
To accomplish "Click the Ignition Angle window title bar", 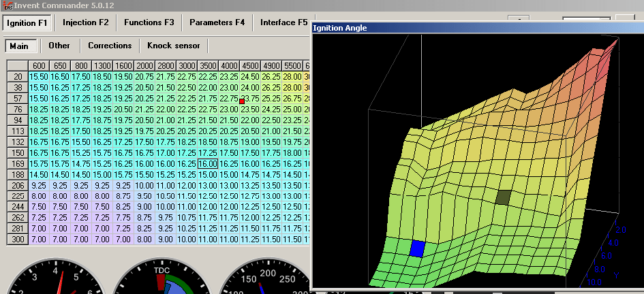I will click(x=477, y=28).
